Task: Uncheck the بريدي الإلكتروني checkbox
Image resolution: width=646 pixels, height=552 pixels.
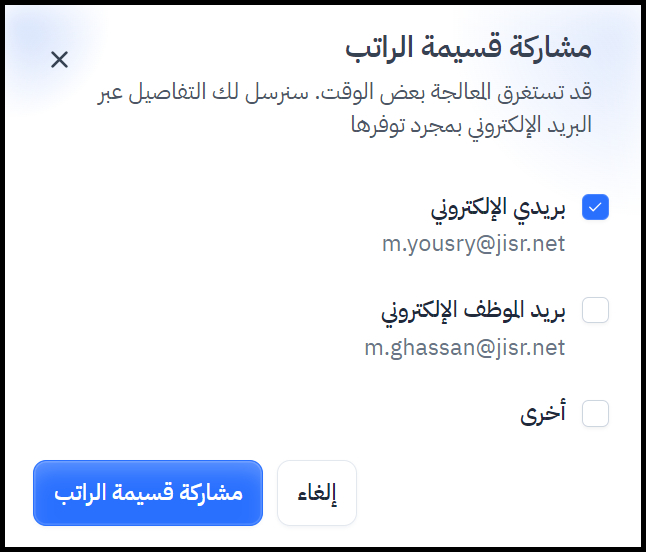Action: [x=596, y=208]
